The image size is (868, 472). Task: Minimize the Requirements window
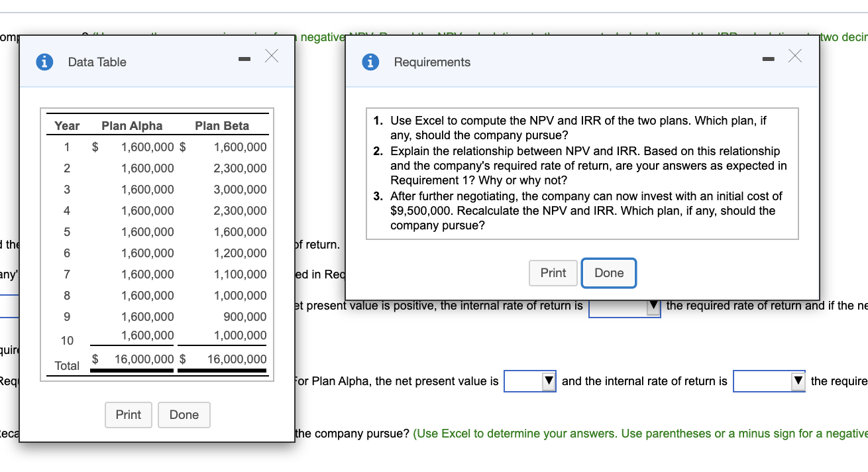tap(768, 58)
